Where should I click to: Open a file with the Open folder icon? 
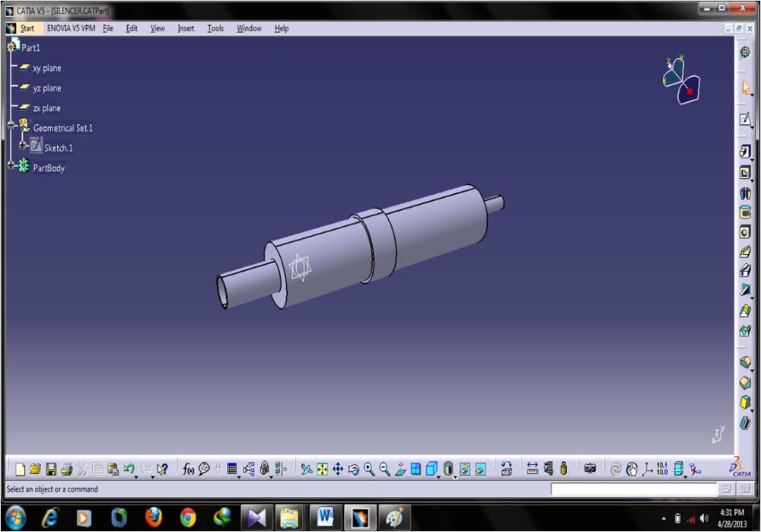coord(35,469)
